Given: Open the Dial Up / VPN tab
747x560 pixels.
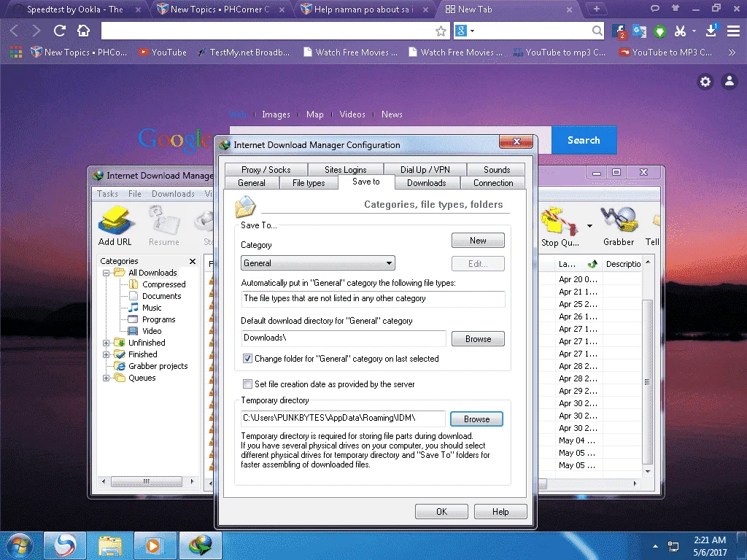Looking at the screenshot, I should pyautogui.click(x=425, y=169).
